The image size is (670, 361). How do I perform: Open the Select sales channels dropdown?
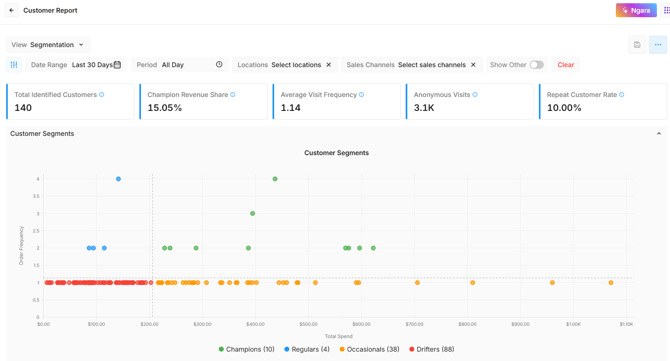tap(432, 65)
